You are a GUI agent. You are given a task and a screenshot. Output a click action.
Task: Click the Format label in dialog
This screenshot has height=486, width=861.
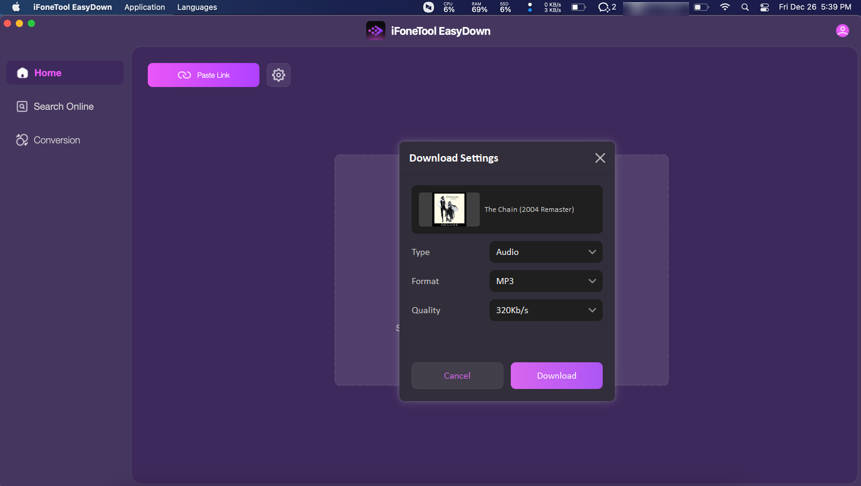click(x=425, y=281)
